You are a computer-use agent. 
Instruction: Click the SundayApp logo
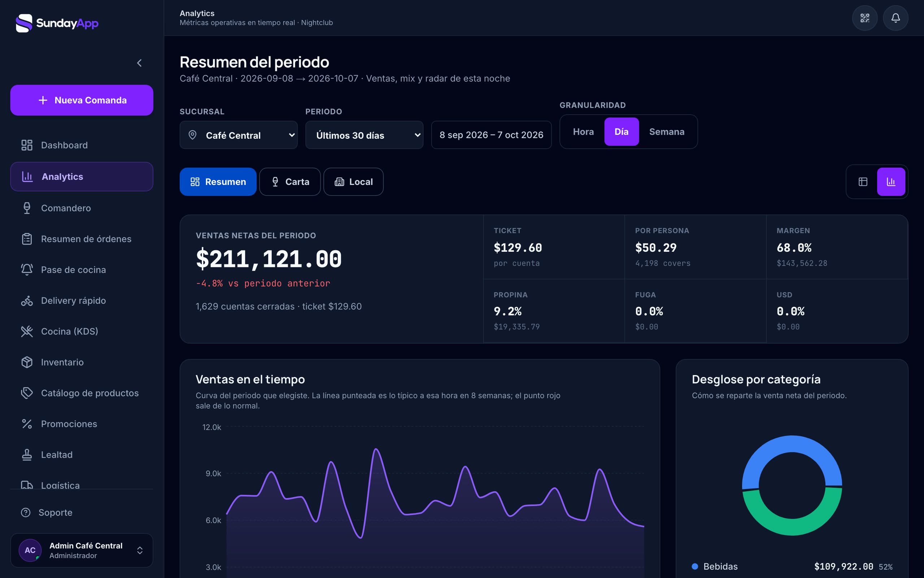click(57, 23)
